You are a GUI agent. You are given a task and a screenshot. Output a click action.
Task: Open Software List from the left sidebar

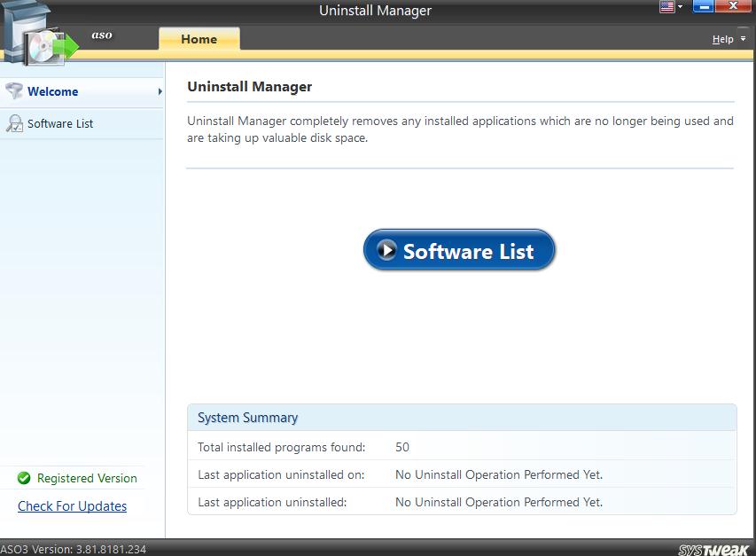tap(60, 123)
